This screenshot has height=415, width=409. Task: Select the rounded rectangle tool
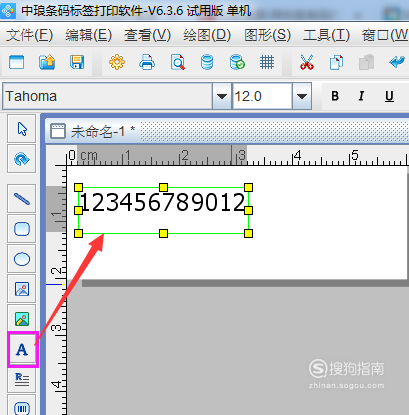[x=22, y=229]
